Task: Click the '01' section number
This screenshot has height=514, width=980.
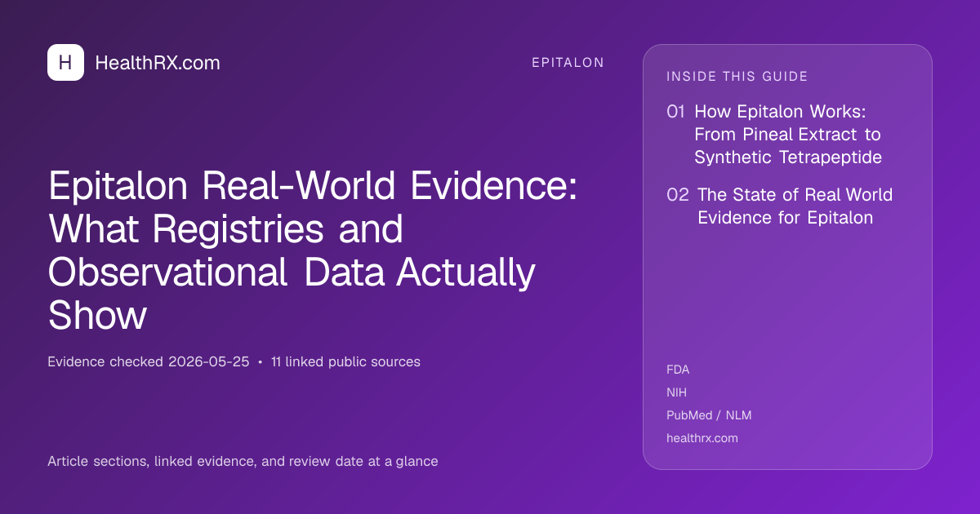Action: tap(676, 112)
